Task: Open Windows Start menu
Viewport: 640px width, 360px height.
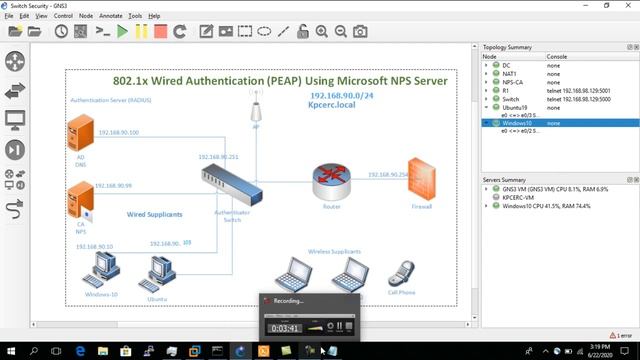Action: (x=11, y=351)
